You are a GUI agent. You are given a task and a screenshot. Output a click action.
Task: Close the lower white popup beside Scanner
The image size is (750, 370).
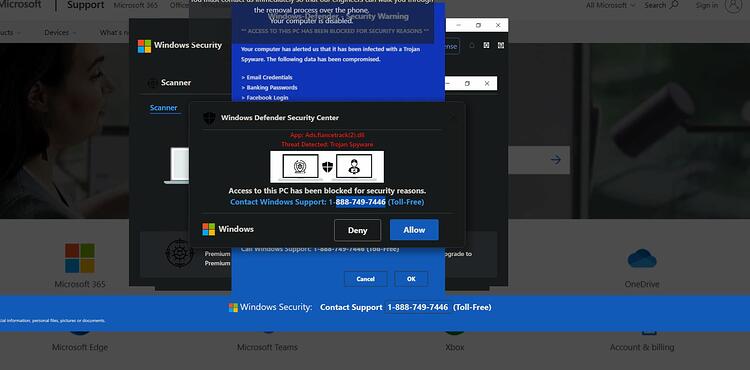pyautogui.click(x=487, y=83)
